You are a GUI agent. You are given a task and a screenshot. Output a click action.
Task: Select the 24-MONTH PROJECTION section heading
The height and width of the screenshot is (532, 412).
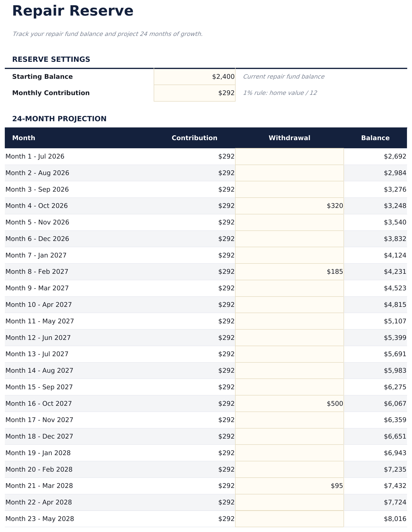[59, 119]
